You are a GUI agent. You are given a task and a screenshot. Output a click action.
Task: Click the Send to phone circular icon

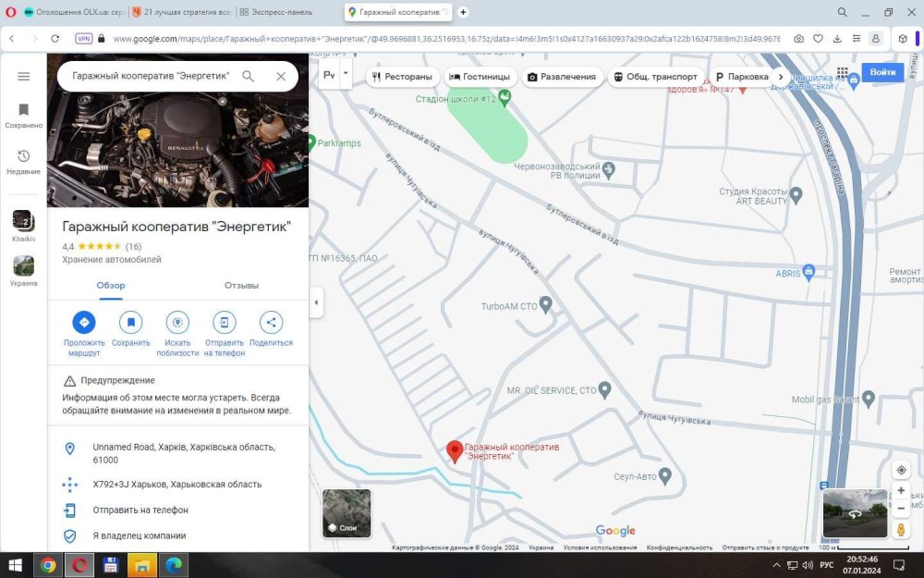224,323
